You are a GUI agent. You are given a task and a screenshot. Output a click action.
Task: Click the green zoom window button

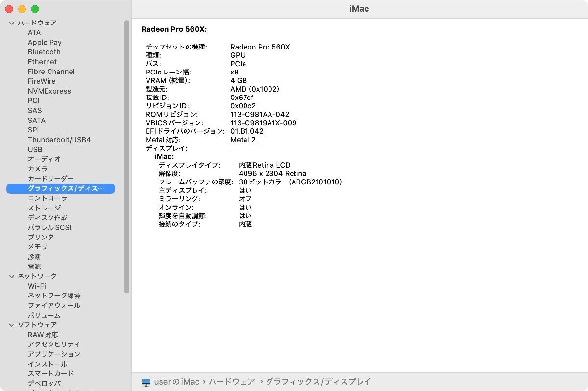pos(35,9)
